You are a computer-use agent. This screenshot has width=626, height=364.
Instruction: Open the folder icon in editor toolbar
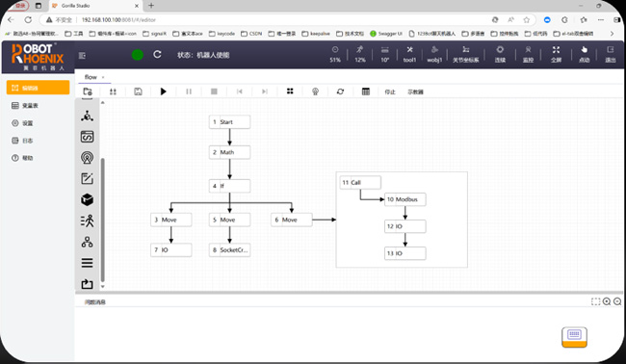click(88, 91)
